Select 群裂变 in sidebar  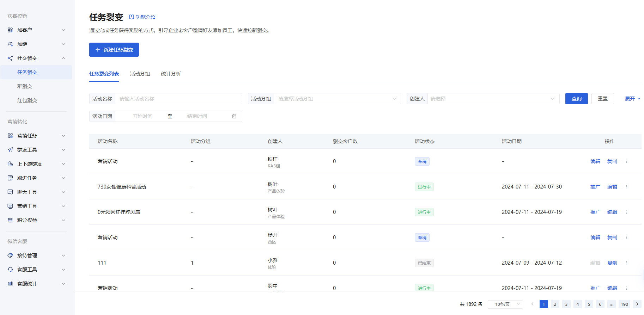coord(25,86)
